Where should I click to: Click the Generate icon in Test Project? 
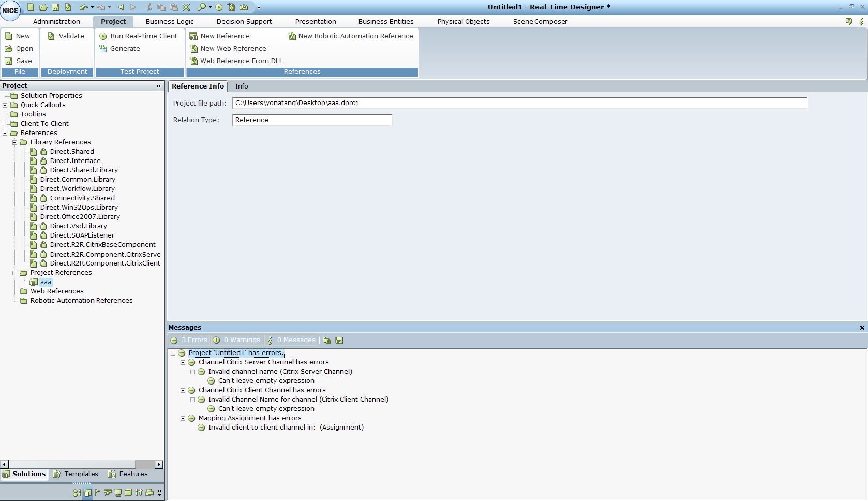click(103, 49)
